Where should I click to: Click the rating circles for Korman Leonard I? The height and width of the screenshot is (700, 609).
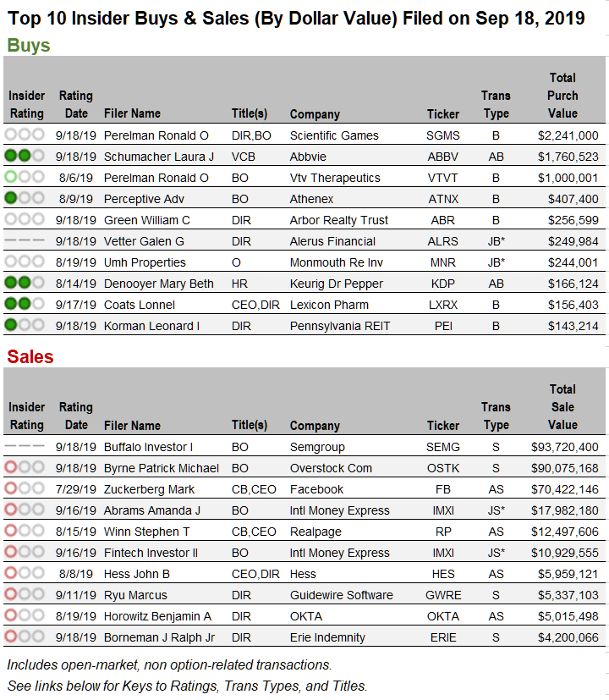click(25, 325)
